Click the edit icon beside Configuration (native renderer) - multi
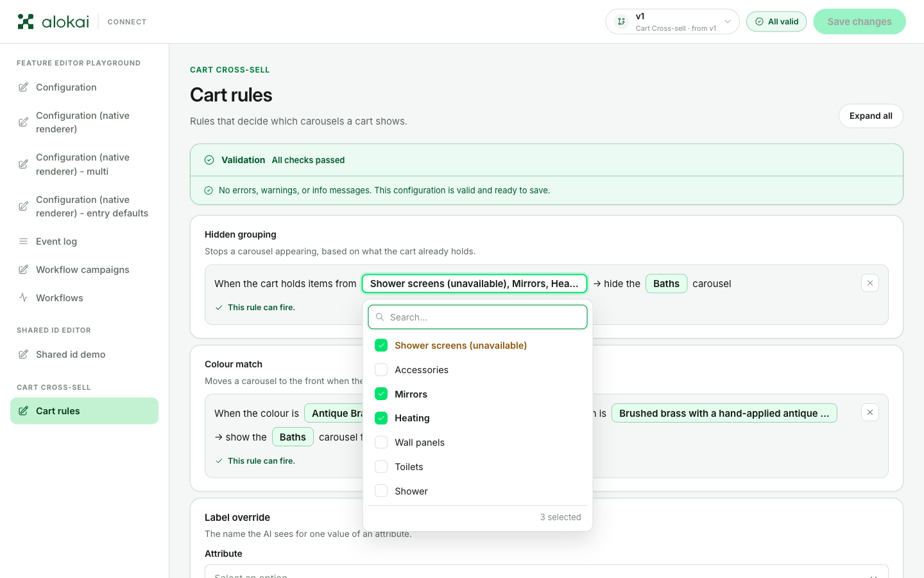Screen dimensions: 924x578 point(23,164)
